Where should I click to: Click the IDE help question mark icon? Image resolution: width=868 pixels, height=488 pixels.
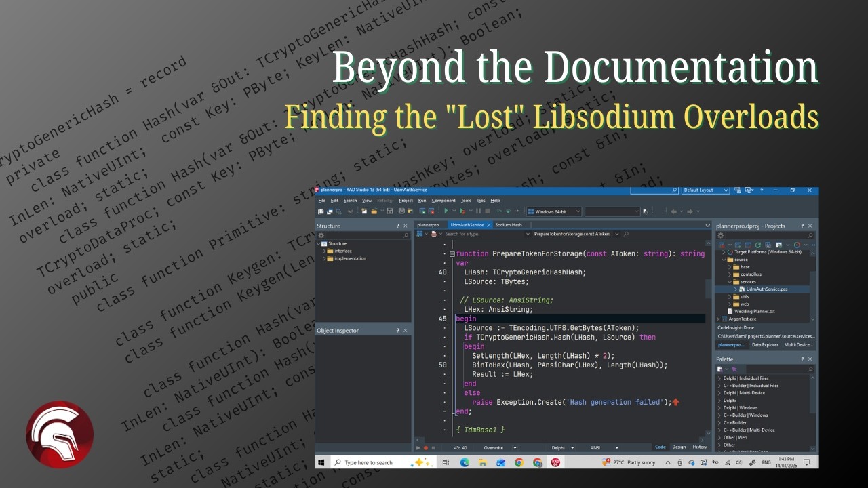tap(762, 190)
